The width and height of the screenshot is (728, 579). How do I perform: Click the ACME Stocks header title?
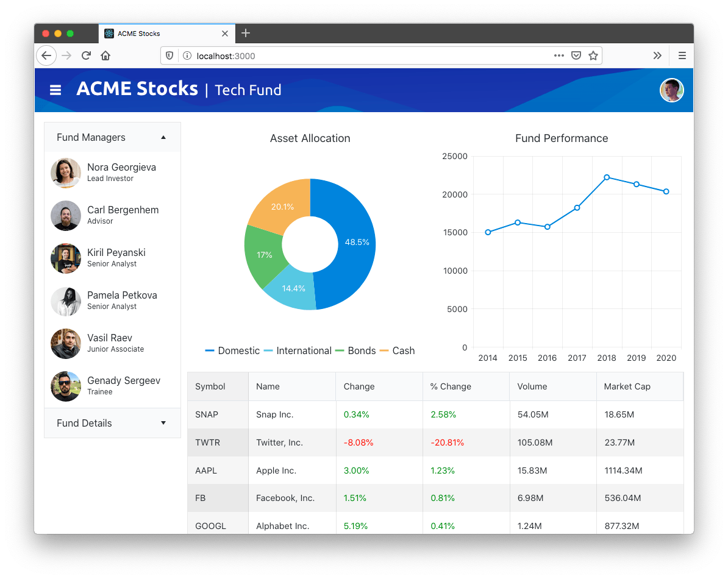point(137,88)
